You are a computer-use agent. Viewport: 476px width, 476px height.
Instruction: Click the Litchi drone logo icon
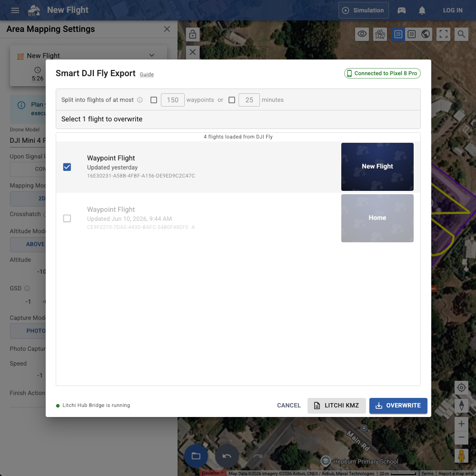pyautogui.click(x=34, y=10)
